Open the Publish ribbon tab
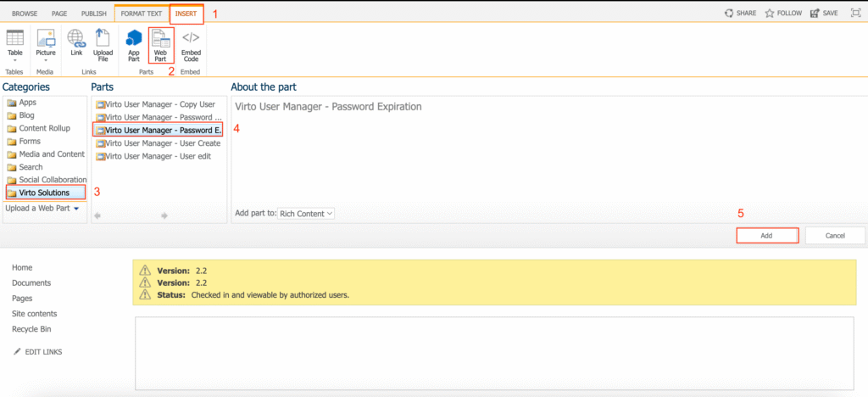This screenshot has width=868, height=397. 94,14
